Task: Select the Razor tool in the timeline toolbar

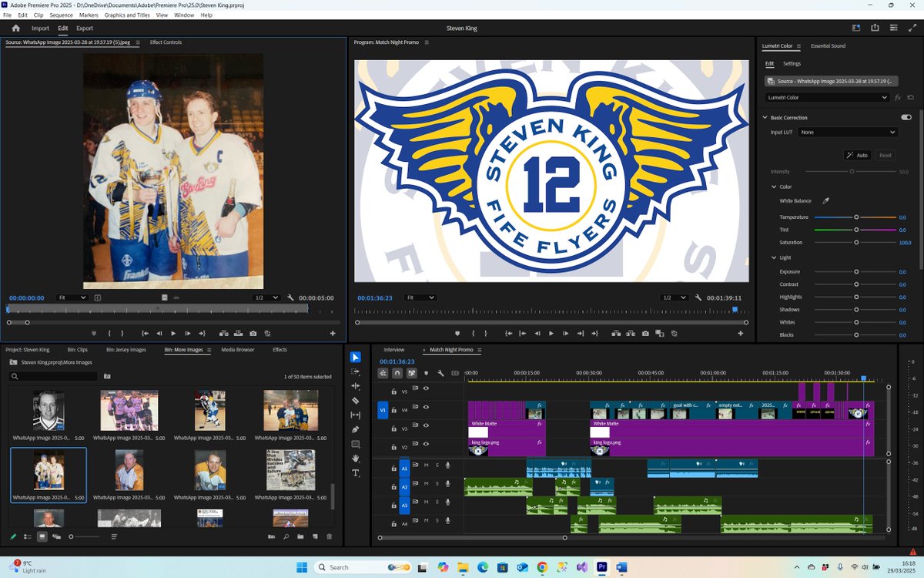Action: (x=356, y=401)
